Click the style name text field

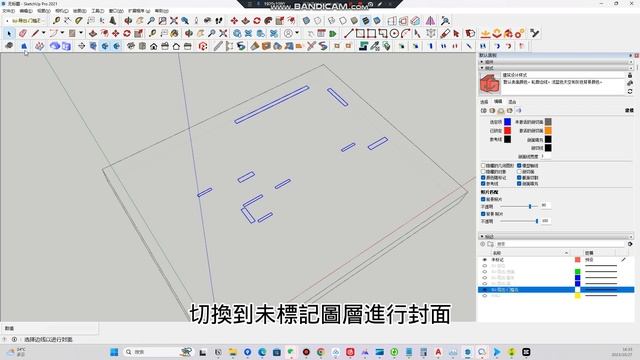coord(563,75)
